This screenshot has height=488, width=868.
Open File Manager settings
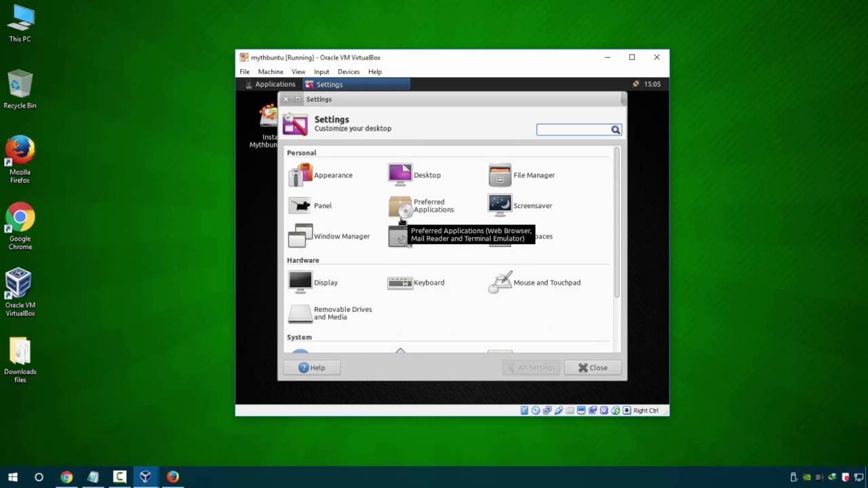521,175
